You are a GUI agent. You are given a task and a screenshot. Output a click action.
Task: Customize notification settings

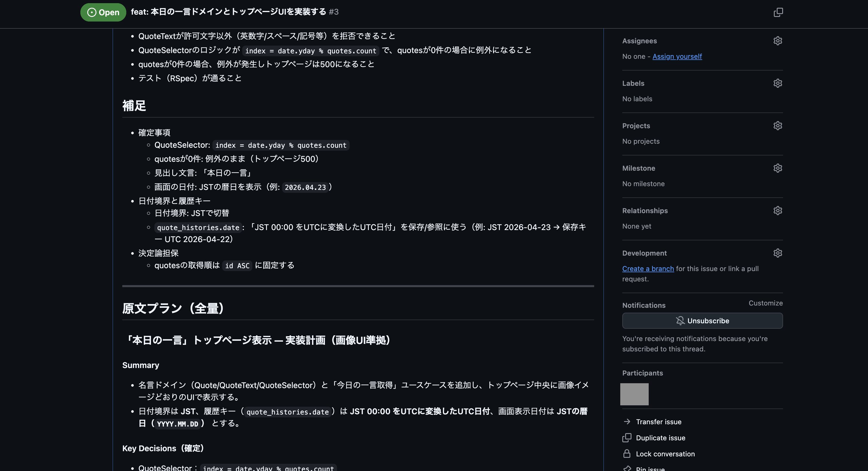click(x=765, y=303)
